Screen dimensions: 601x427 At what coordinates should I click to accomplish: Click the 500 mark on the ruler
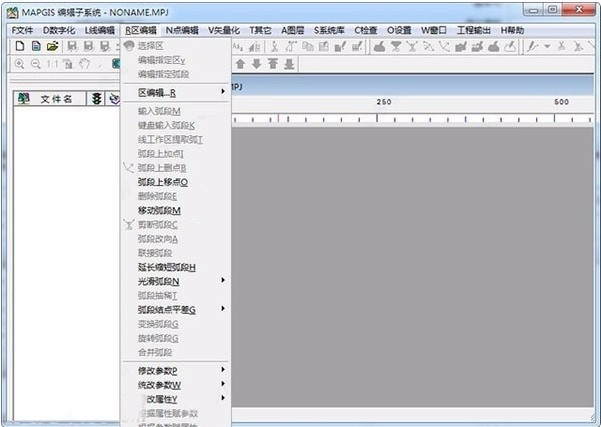point(561,102)
